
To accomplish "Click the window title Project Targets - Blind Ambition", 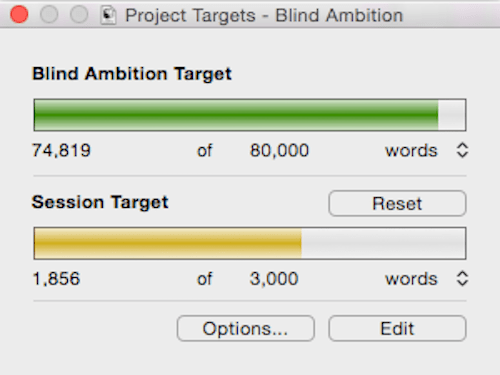I will pos(264,15).
